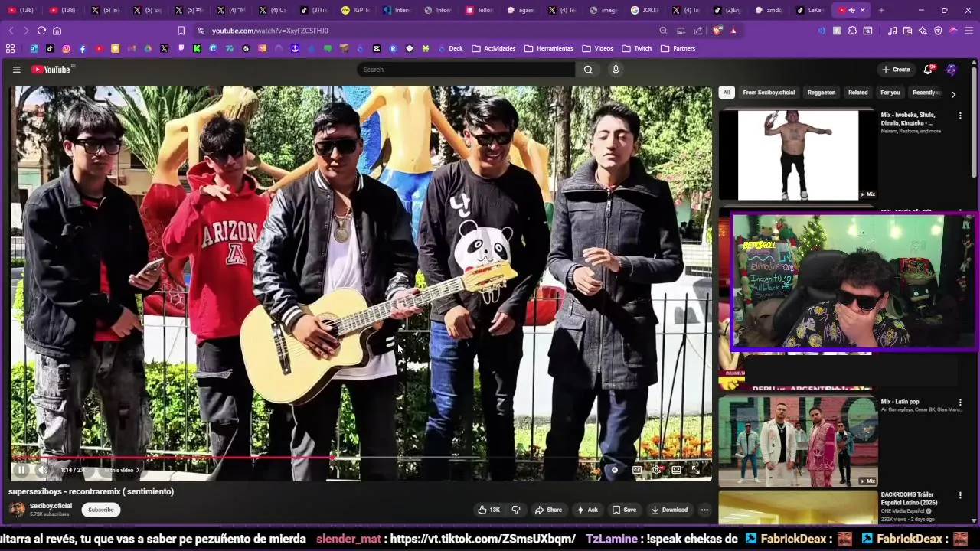The height and width of the screenshot is (551, 980).
Task: Click the Ask button
Action: tap(587, 510)
